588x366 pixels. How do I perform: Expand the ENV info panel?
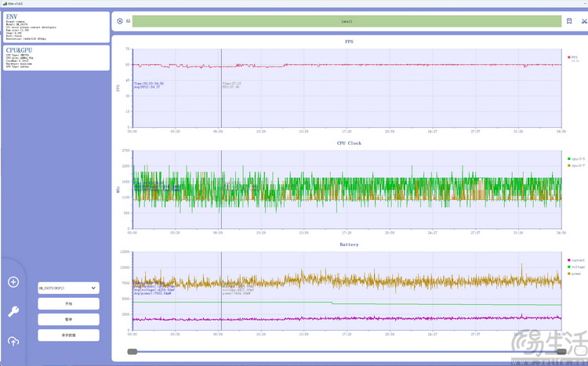(56, 27)
